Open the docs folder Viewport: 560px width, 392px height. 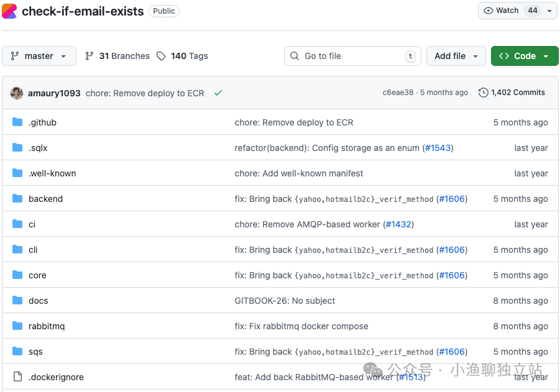(38, 301)
